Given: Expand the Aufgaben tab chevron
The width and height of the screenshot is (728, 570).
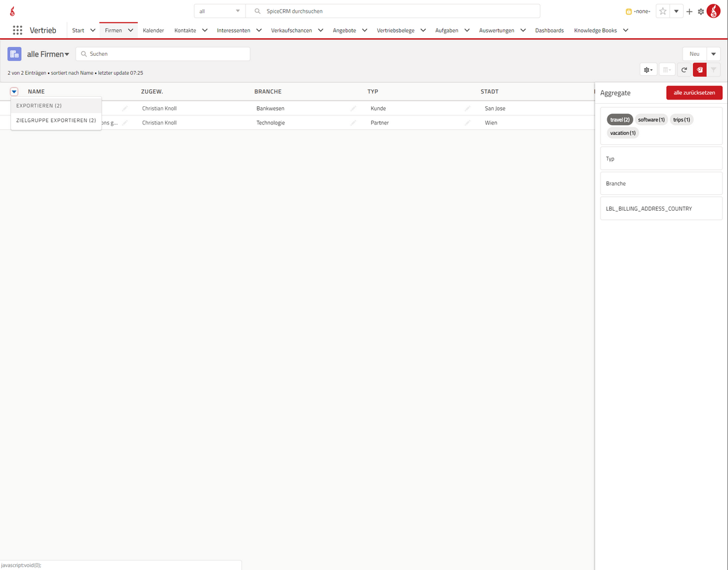Looking at the screenshot, I should (x=467, y=30).
